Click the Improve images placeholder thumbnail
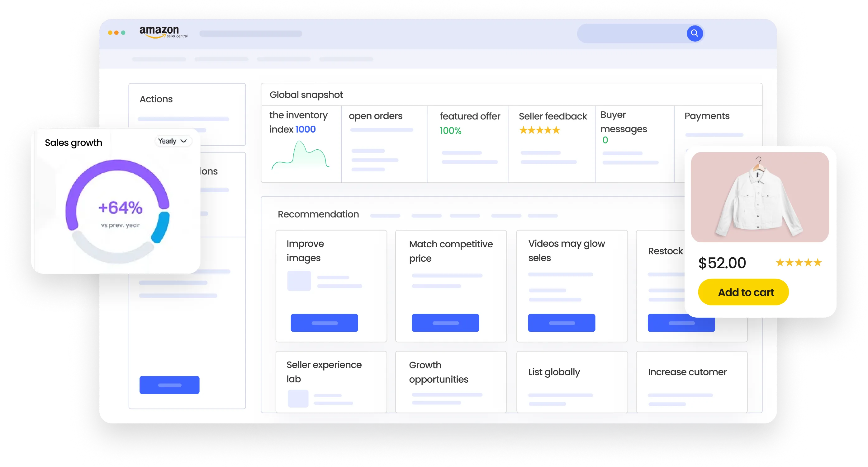The height and width of the screenshot is (467, 868). [299, 281]
